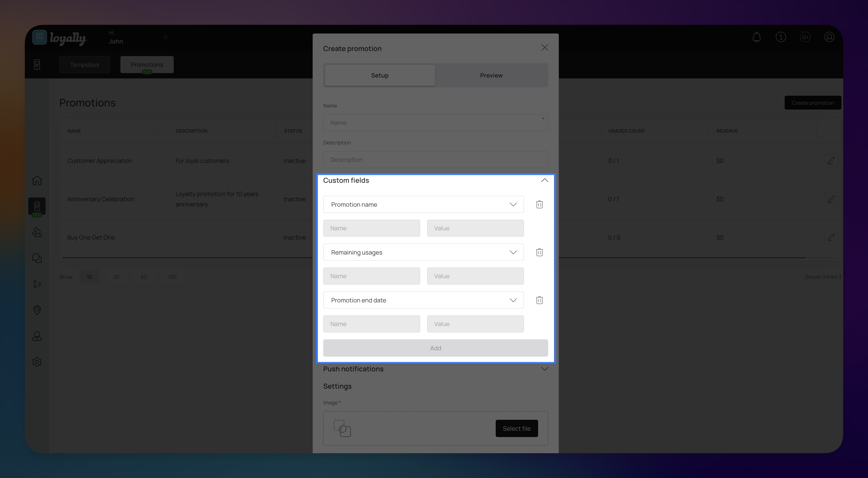Open the Promotion end date dropdown
The height and width of the screenshot is (478, 868).
tap(423, 300)
